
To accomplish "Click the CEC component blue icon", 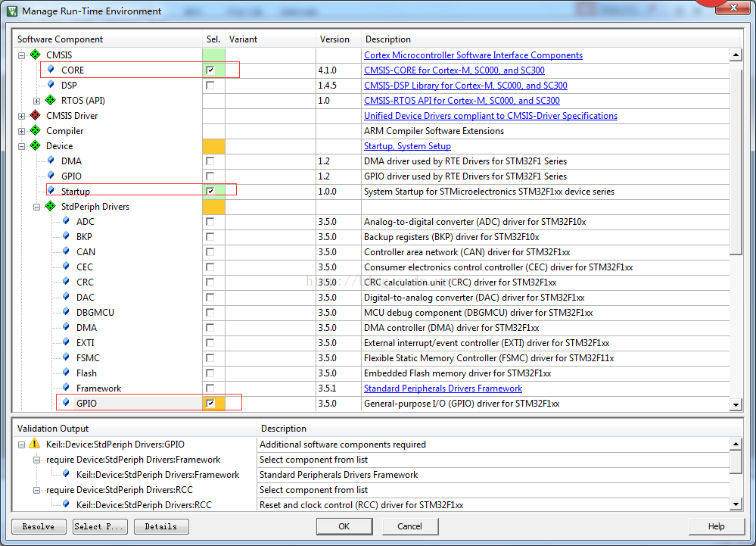I will coord(66,267).
